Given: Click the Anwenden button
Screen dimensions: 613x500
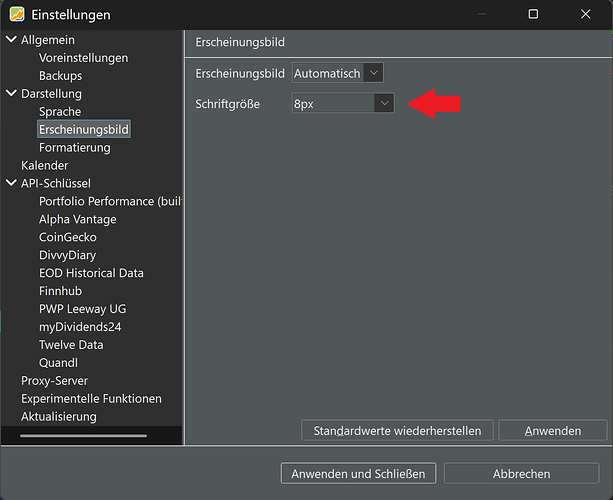Looking at the screenshot, I should click(x=552, y=430).
